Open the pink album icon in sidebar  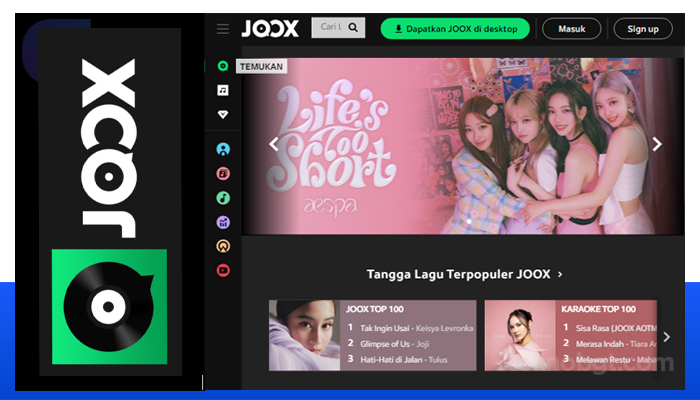[223, 173]
